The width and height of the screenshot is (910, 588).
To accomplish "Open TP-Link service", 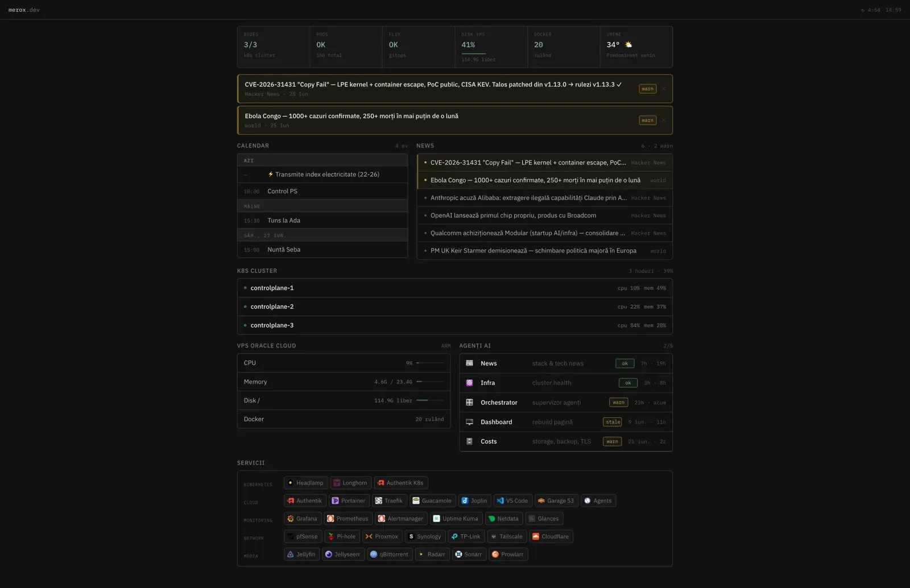I will tap(466, 536).
